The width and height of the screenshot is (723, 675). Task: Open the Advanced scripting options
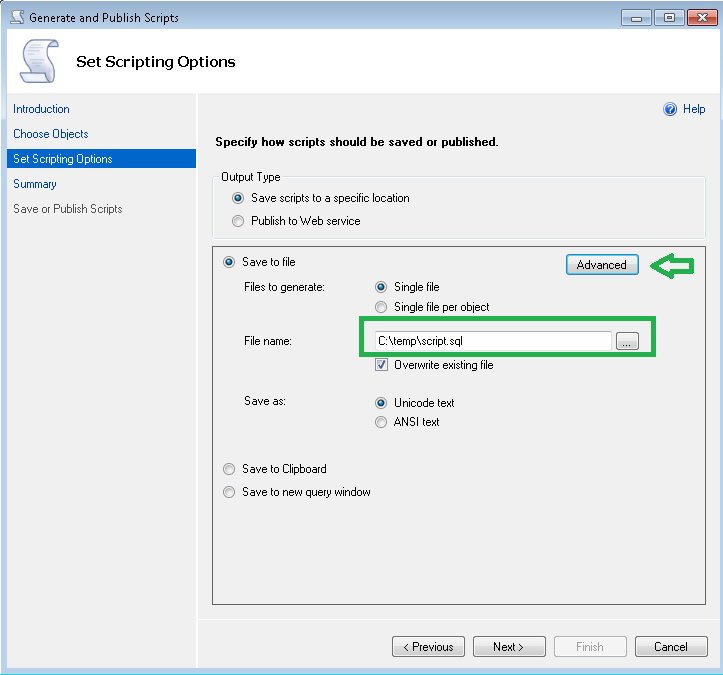(x=601, y=265)
